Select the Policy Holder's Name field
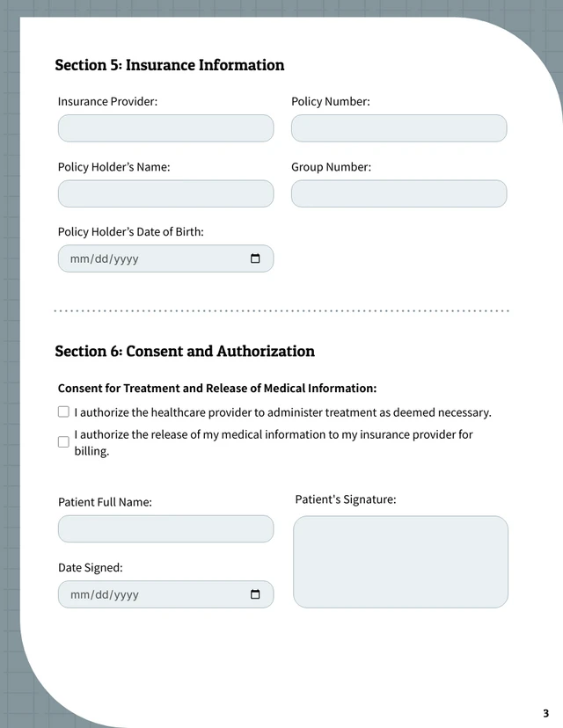563x728 pixels. [165, 193]
